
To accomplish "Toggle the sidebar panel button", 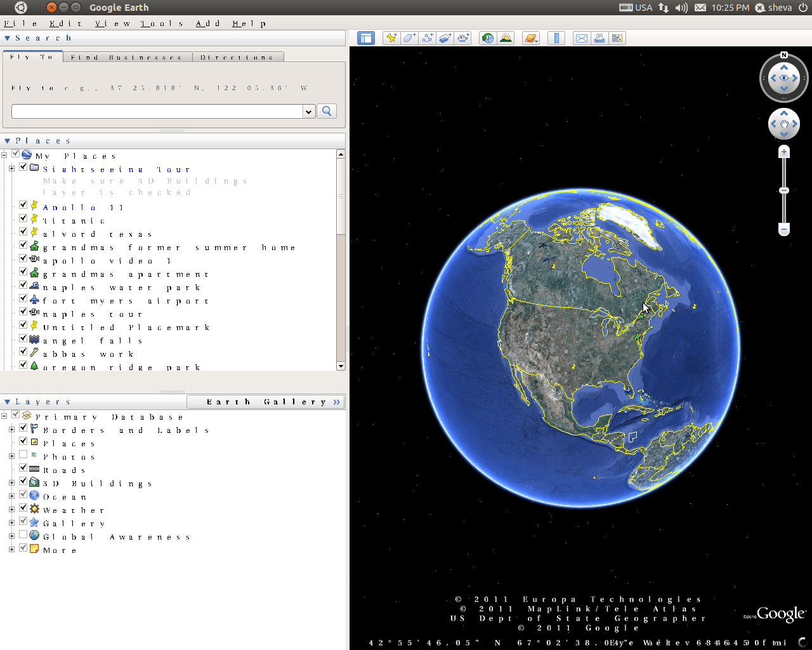I will click(x=366, y=38).
